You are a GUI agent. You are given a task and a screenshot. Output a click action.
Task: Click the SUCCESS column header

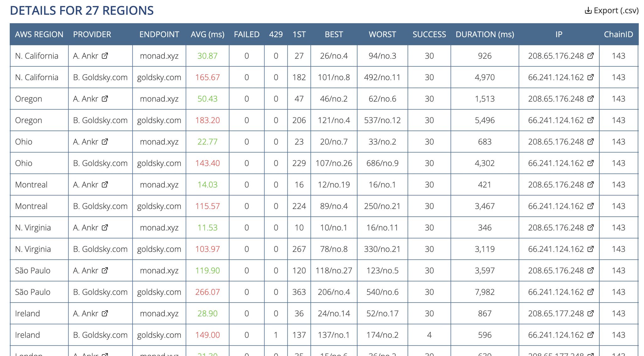point(429,34)
